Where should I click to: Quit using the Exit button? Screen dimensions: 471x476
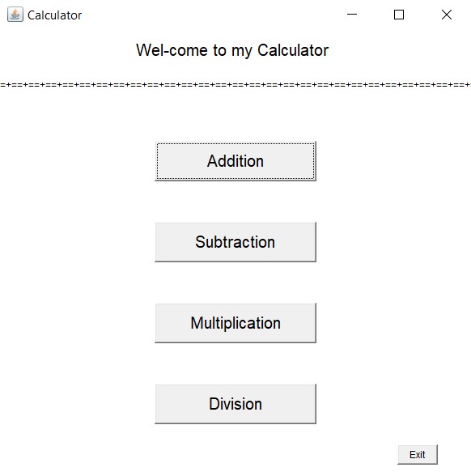[418, 454]
